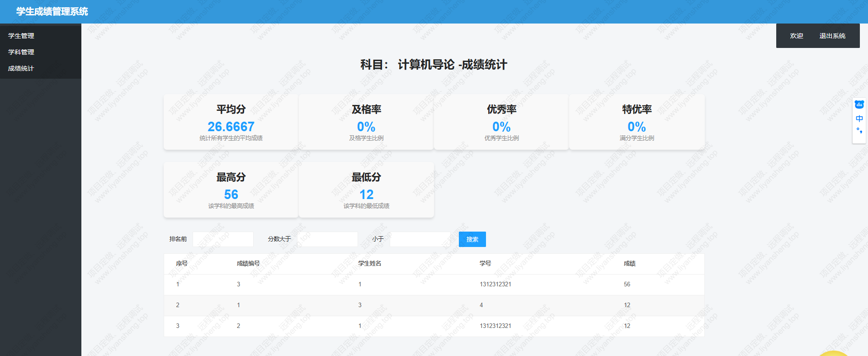Click 学号 4 in the second row
Image resolution: width=868 pixels, height=356 pixels.
click(481, 305)
